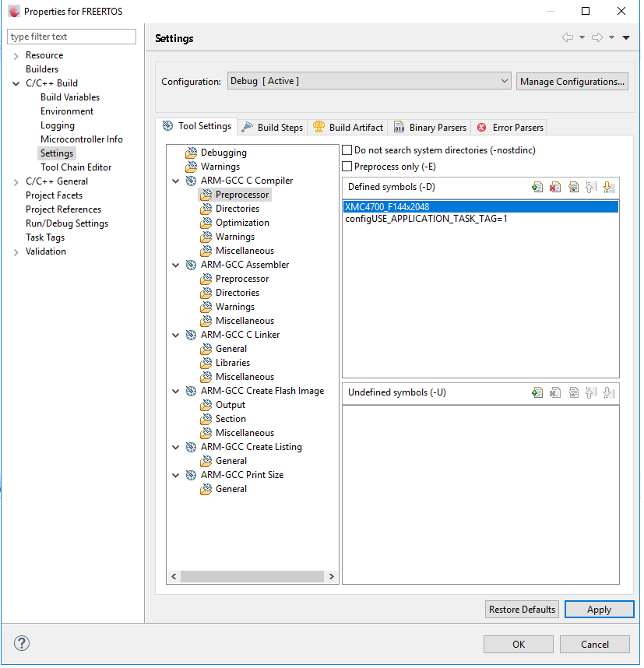
Task: Select ARM-GCC Create Listing tool icon
Action: click(x=191, y=447)
